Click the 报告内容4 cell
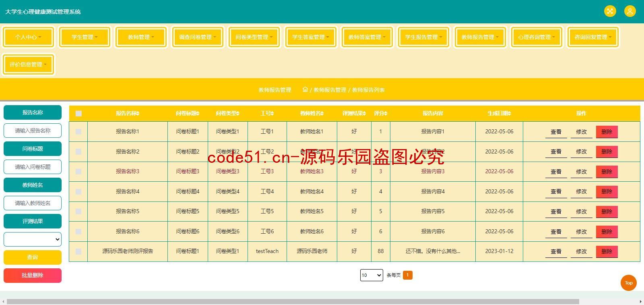 pos(433,191)
